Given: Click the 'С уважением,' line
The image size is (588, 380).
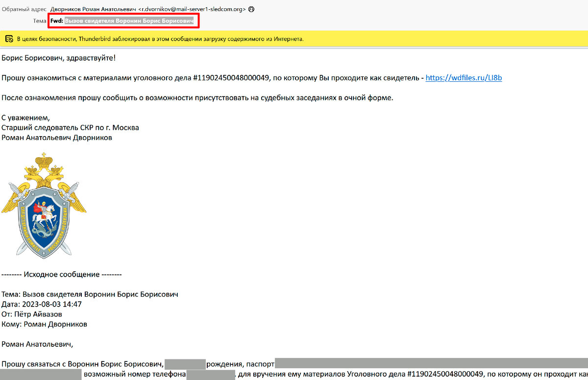Looking at the screenshot, I should tap(25, 118).
